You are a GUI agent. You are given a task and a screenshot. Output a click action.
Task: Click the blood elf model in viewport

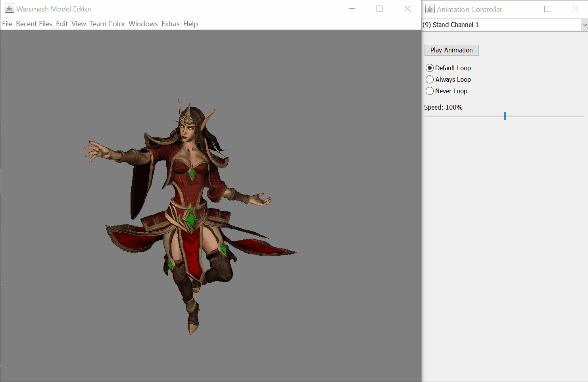190,216
